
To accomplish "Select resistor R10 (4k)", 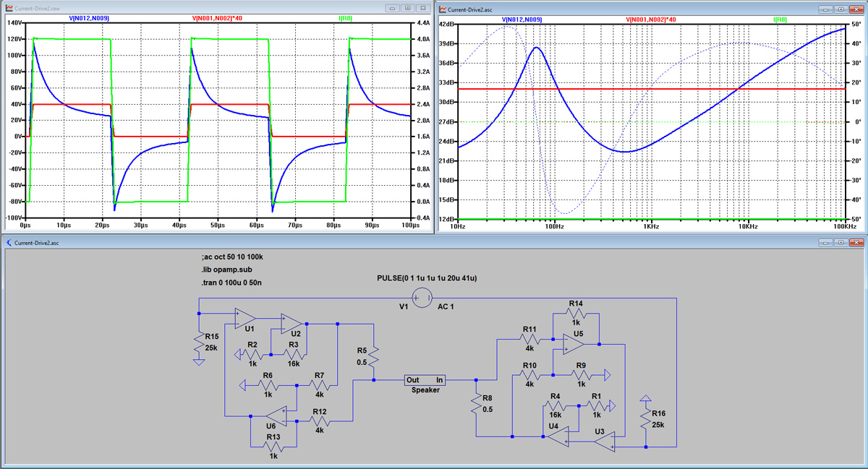I will (x=529, y=374).
